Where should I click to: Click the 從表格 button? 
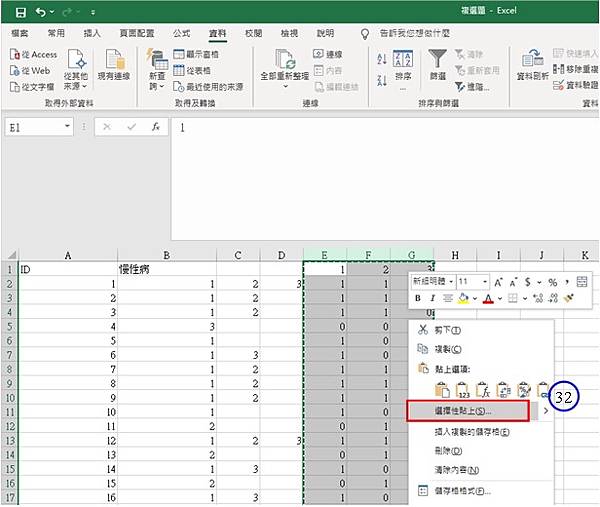192,70
